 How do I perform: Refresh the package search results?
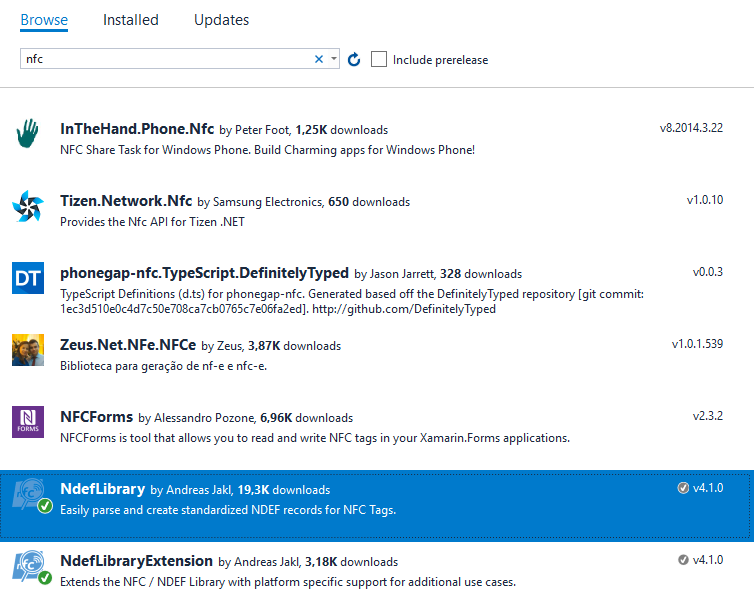pyautogui.click(x=354, y=59)
